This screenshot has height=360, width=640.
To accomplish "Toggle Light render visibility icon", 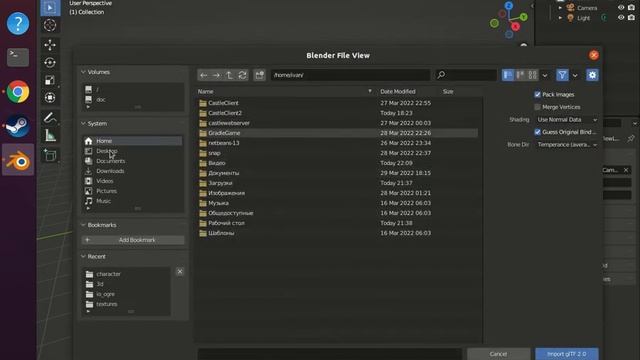I will pyautogui.click(x=631, y=18).
